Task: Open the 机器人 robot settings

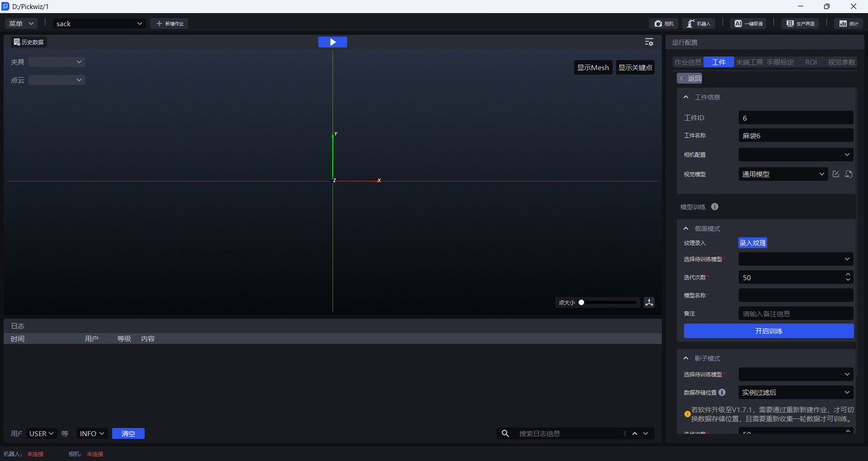Action: click(x=698, y=24)
